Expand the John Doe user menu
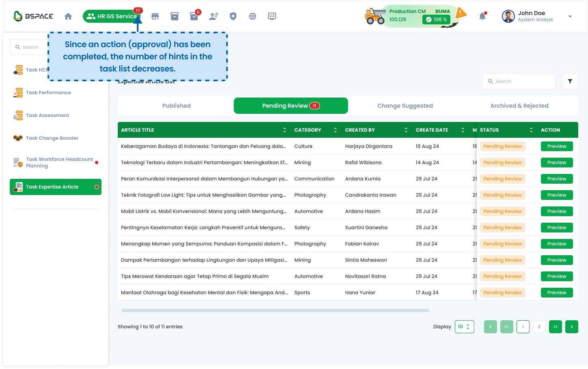The width and height of the screenshot is (588, 369). click(570, 16)
